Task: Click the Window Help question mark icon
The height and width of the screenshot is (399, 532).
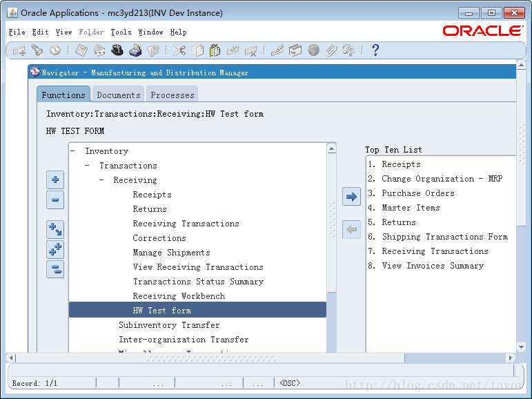Action: pos(375,50)
